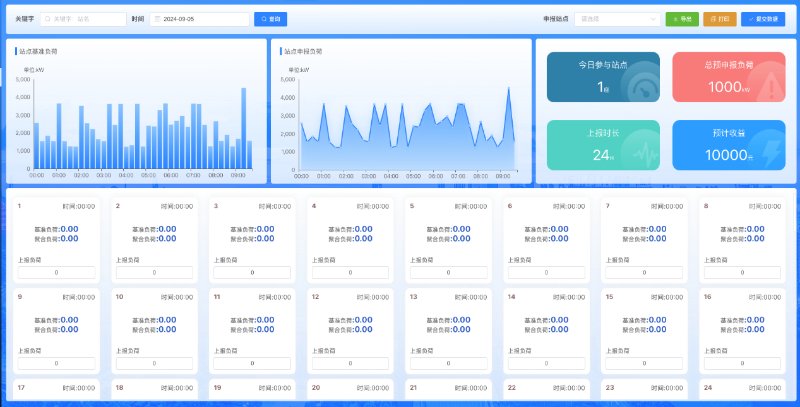This screenshot has width=800, height=407.
Task: Click the 上报负荷 input in card 1
Action: click(x=56, y=272)
